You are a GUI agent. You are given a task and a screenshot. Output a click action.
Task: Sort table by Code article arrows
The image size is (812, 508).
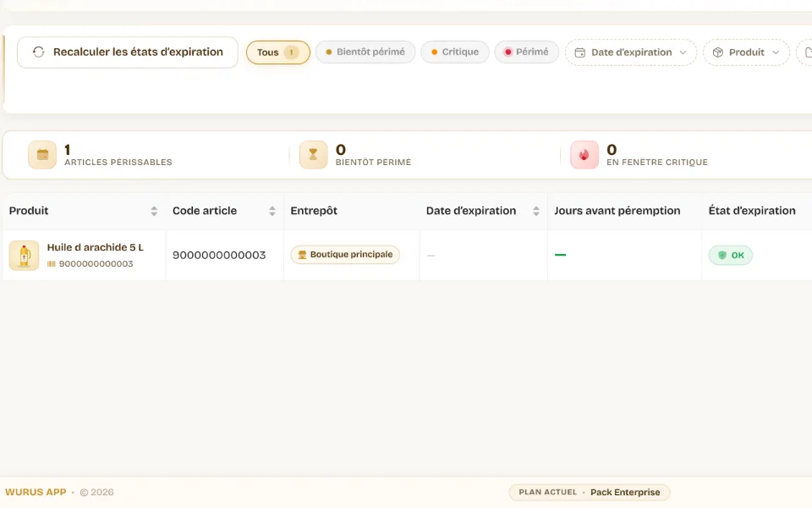[x=272, y=211]
